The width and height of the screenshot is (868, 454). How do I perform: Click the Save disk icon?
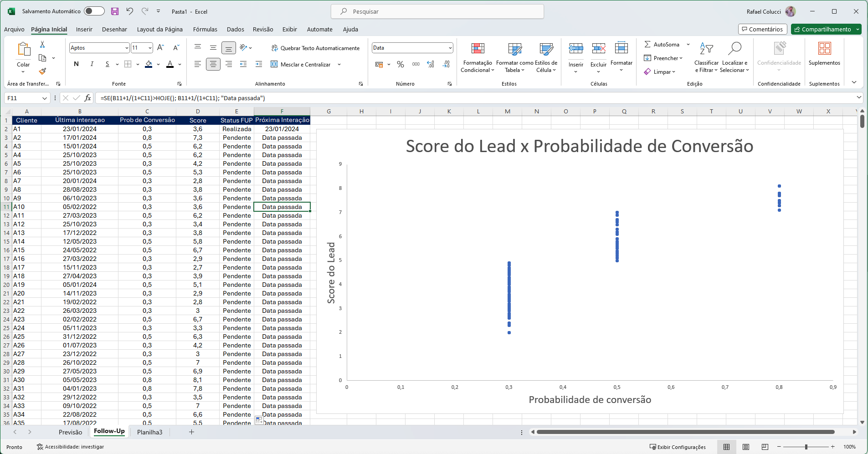click(x=115, y=11)
